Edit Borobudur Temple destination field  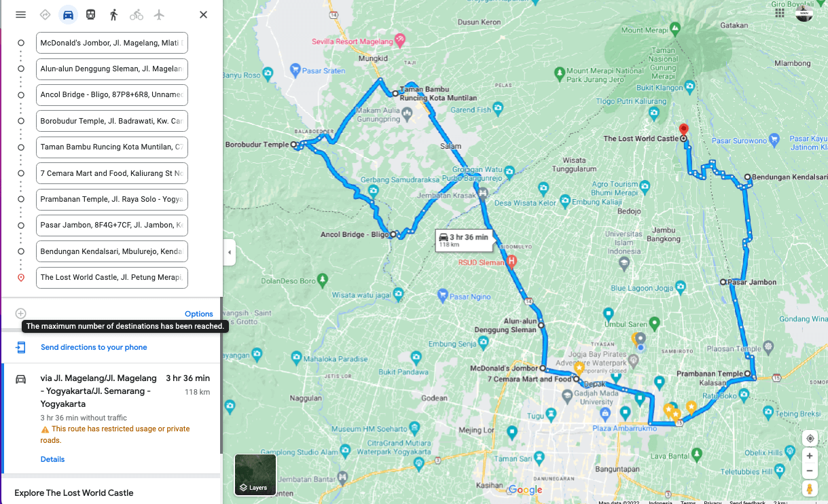pos(112,121)
